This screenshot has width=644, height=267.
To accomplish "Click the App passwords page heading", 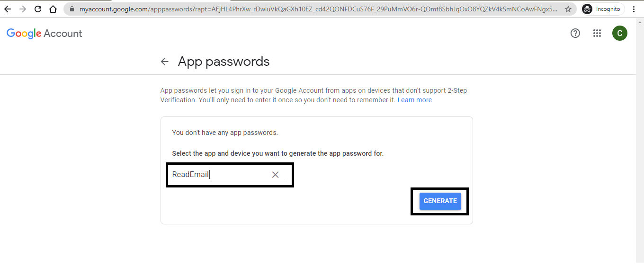I will tap(224, 62).
